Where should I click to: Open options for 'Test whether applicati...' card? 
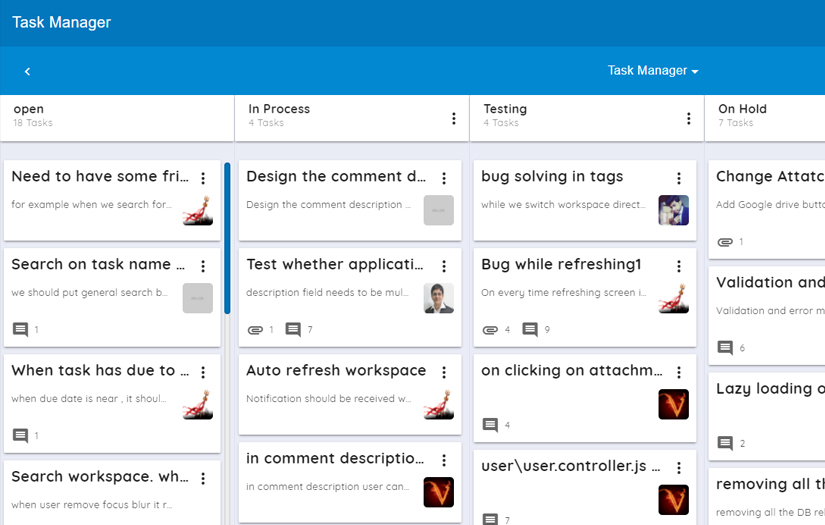pyautogui.click(x=444, y=266)
